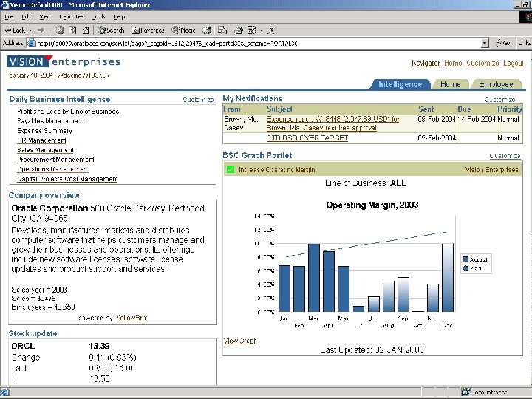Click the Edit page toolbar icon
The height and width of the screenshot is (399, 532).
click(251, 30)
